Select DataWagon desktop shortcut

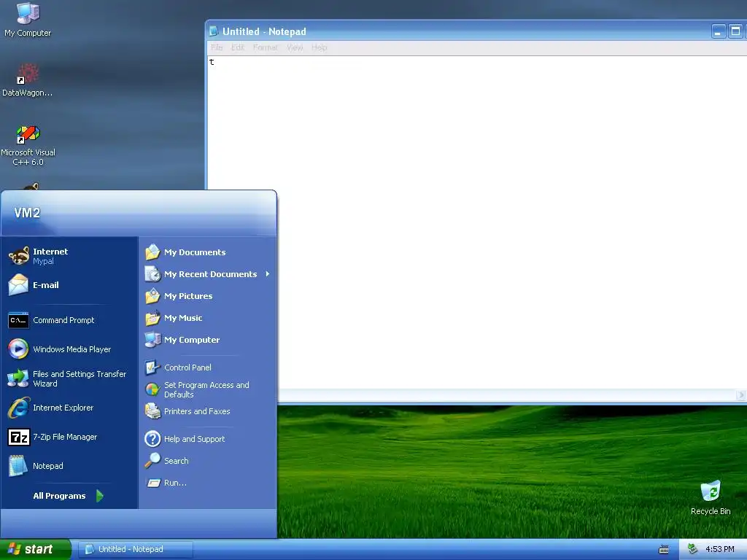point(28,80)
